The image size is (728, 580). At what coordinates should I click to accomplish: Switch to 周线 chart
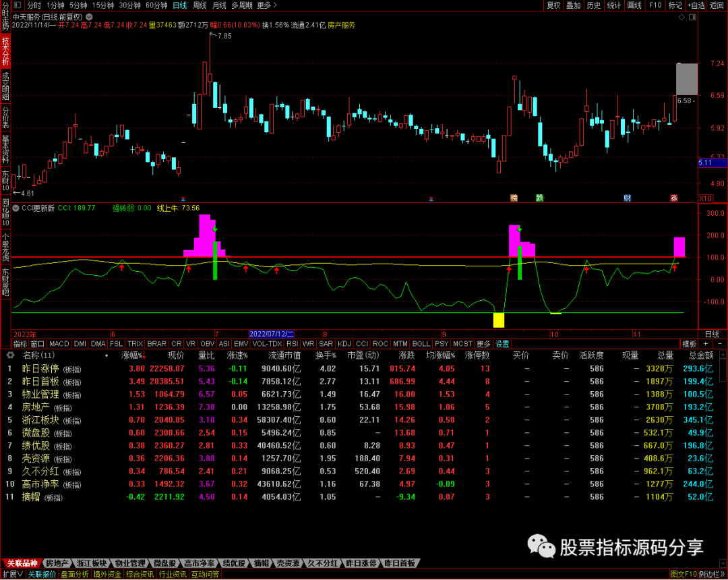[x=200, y=5]
